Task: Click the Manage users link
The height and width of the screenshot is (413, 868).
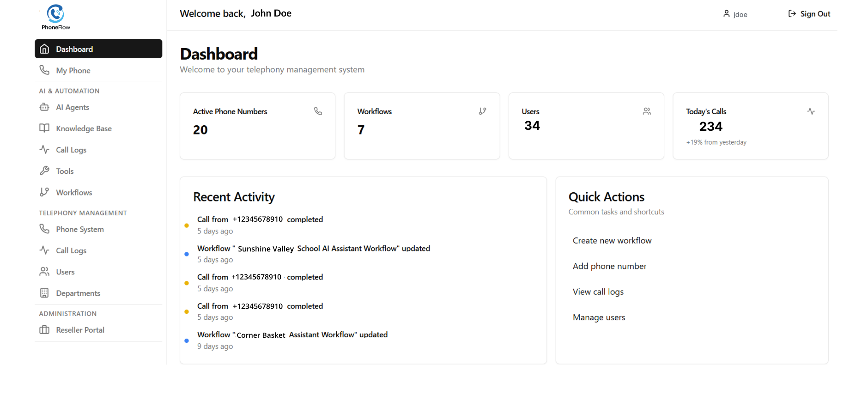Action: click(x=599, y=317)
